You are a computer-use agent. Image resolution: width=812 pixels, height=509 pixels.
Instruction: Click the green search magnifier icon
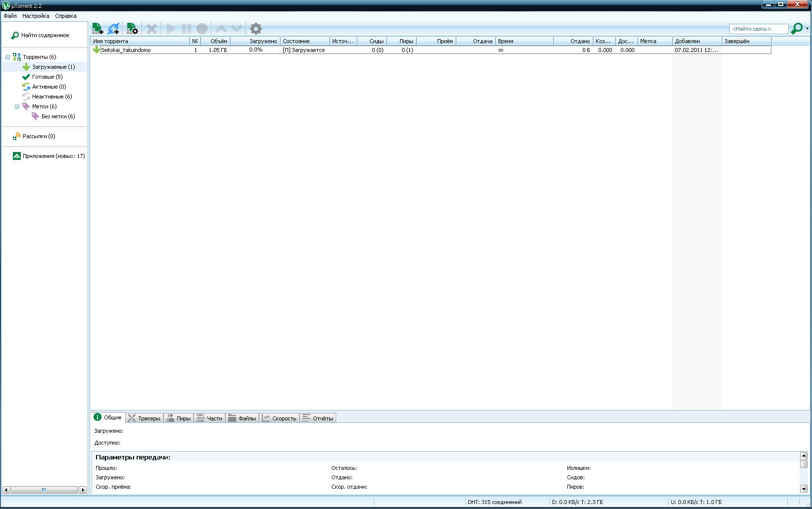pos(796,29)
